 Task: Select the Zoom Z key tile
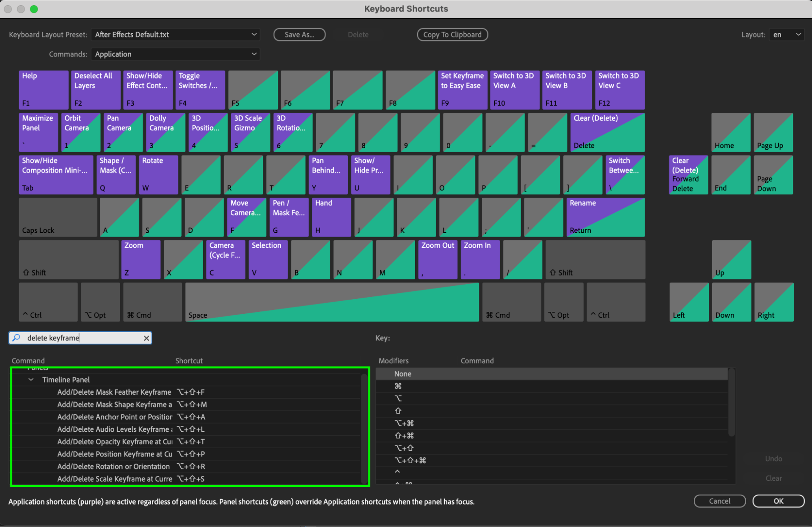pos(141,259)
